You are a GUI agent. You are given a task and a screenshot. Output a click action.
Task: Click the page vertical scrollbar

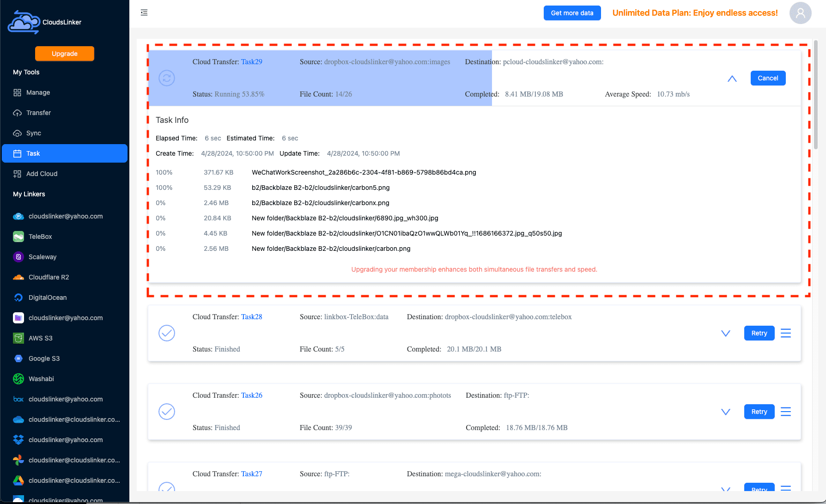tap(816, 95)
